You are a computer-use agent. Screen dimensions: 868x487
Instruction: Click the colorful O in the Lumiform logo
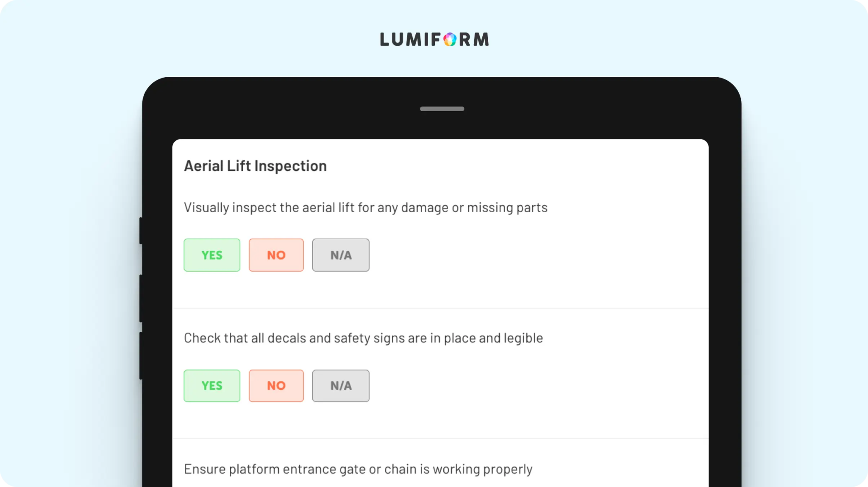[450, 39]
